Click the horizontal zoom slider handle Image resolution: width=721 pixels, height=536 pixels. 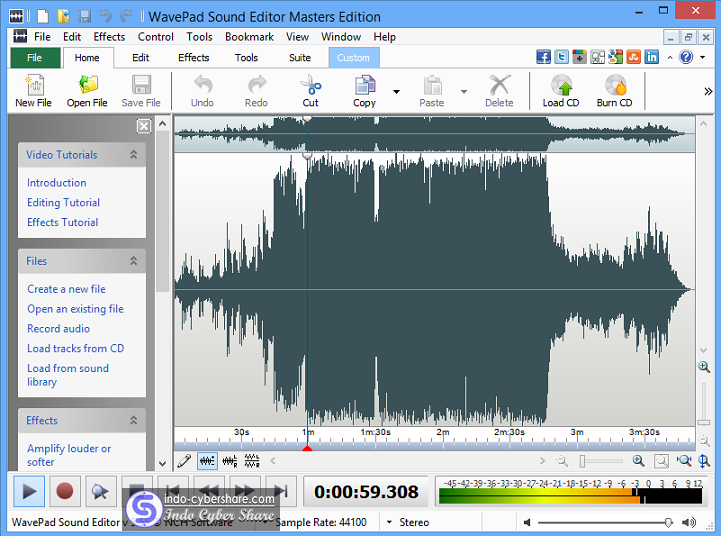pos(582,461)
